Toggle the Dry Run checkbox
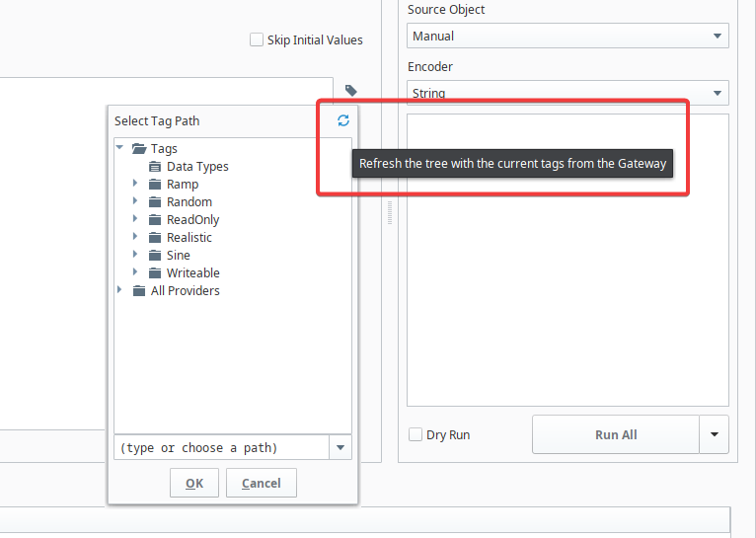This screenshot has width=756, height=538. (416, 434)
